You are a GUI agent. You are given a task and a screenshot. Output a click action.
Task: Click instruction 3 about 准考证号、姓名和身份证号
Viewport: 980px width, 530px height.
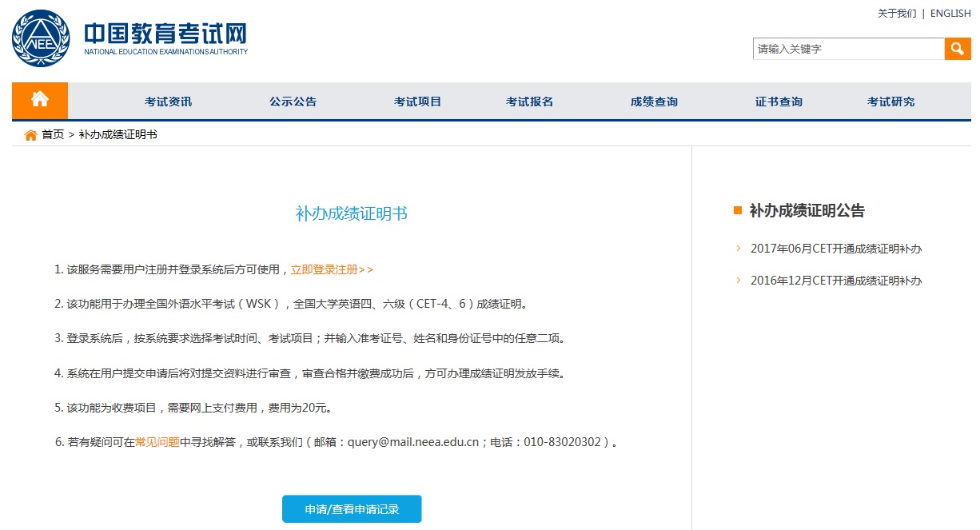pos(311,338)
